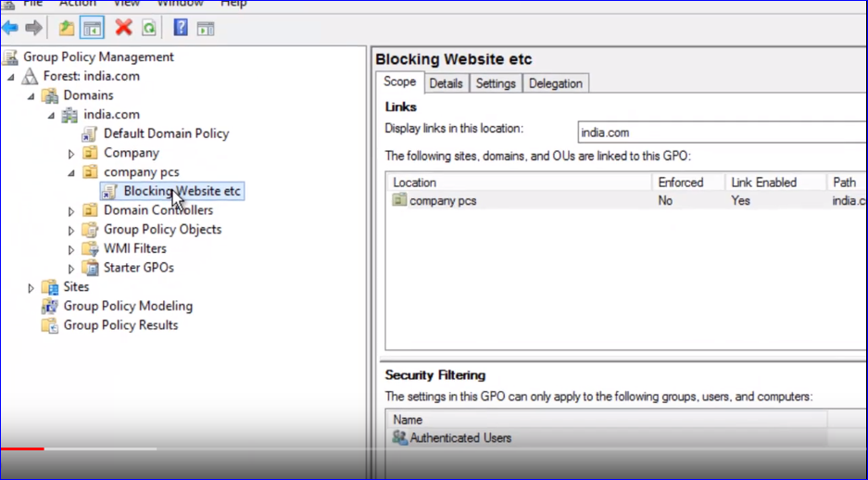The width and height of the screenshot is (868, 480).
Task: Click the Up one level folder icon
Action: [67, 28]
